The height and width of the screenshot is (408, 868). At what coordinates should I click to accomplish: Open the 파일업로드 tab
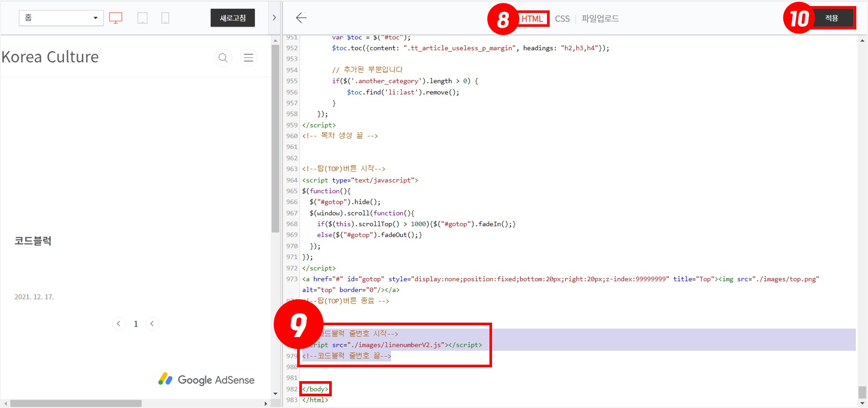coord(600,18)
